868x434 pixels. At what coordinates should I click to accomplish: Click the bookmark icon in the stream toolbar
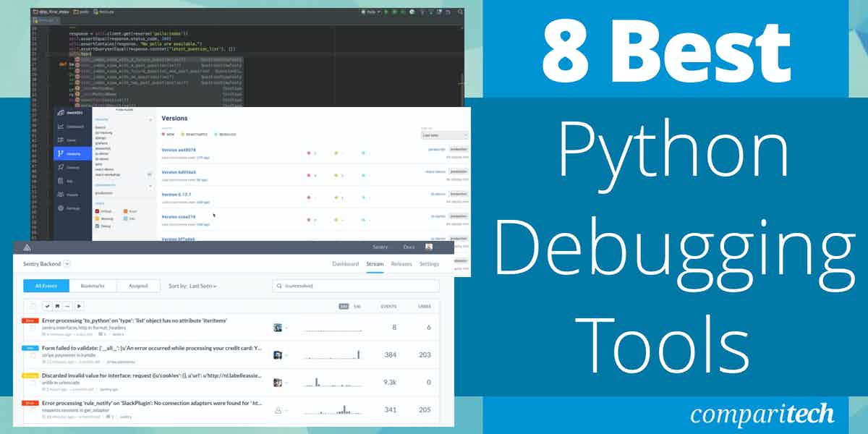coord(56,306)
